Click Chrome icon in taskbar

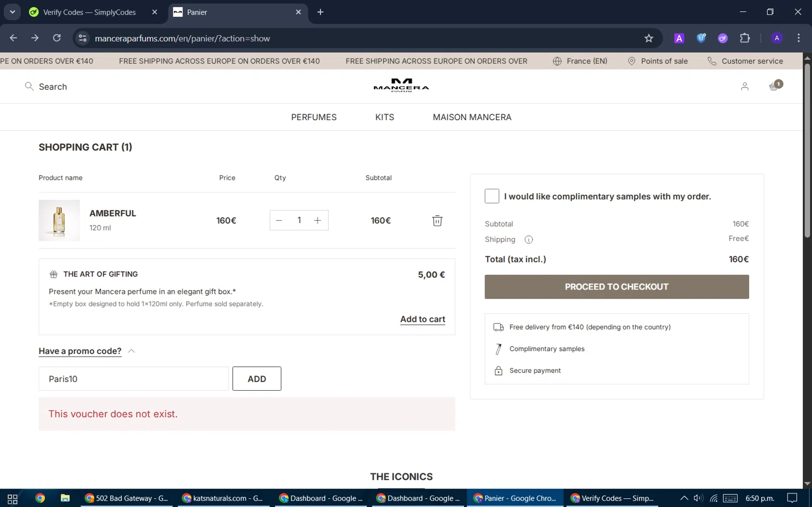40,498
